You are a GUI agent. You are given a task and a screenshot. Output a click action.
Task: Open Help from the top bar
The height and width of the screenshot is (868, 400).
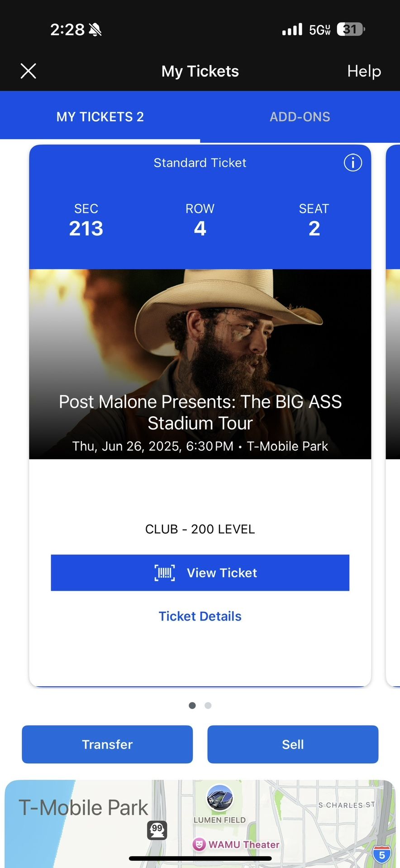[x=363, y=71]
